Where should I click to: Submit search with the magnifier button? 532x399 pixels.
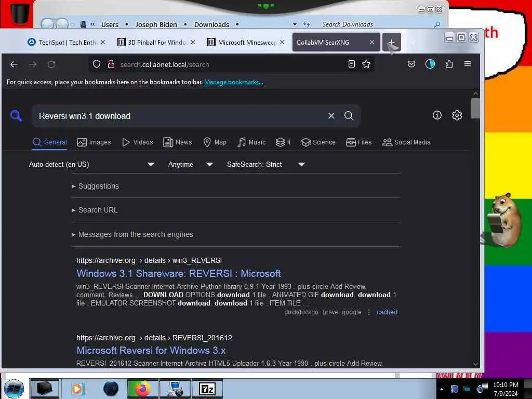click(x=349, y=116)
